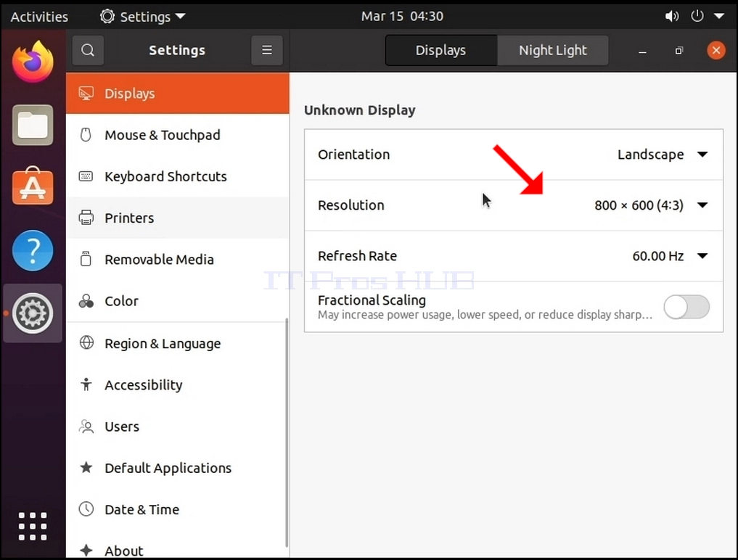Click the volume icon in top bar
The width and height of the screenshot is (738, 560).
[671, 17]
